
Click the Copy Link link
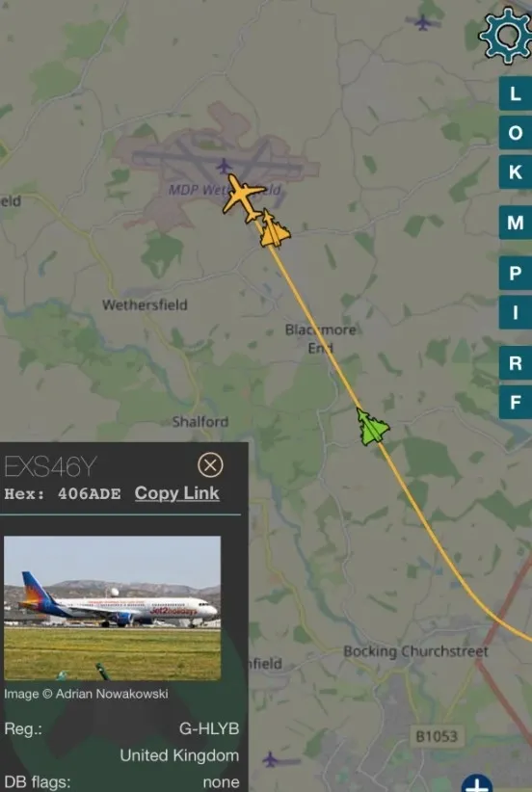pos(176,493)
